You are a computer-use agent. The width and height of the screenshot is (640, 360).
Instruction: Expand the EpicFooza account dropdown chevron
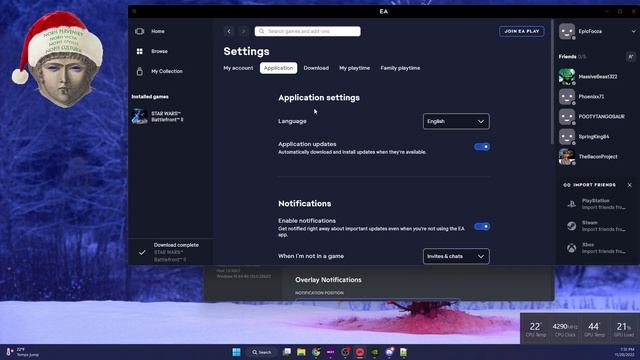point(633,31)
